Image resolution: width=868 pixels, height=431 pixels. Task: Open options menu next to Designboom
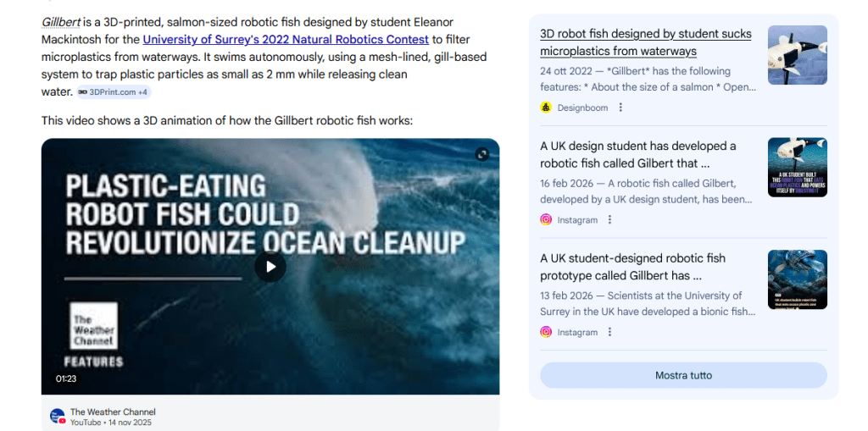(x=620, y=108)
